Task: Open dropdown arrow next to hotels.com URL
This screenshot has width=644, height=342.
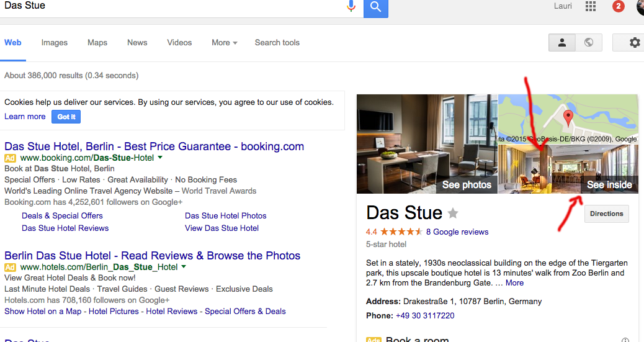Action: coord(184,267)
